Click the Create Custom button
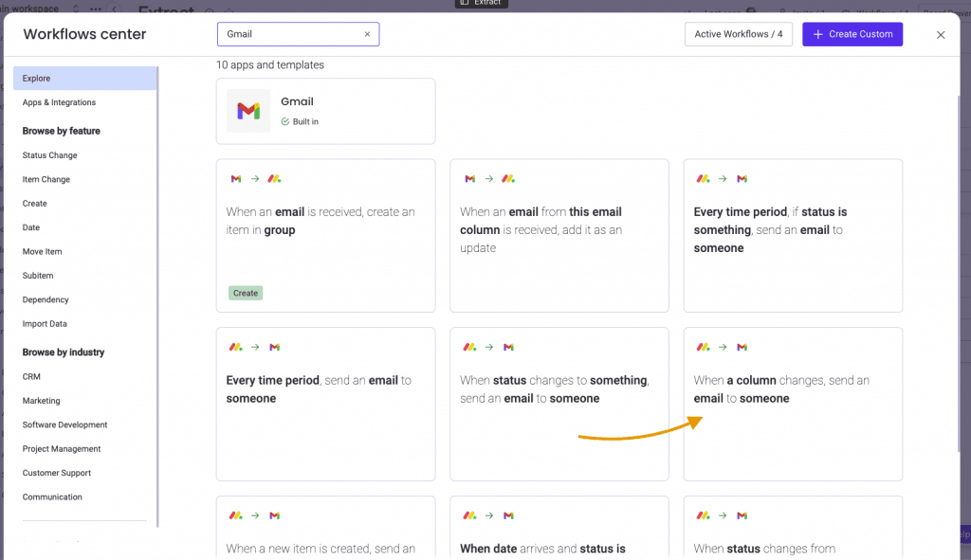This screenshot has width=971, height=560. click(x=852, y=35)
